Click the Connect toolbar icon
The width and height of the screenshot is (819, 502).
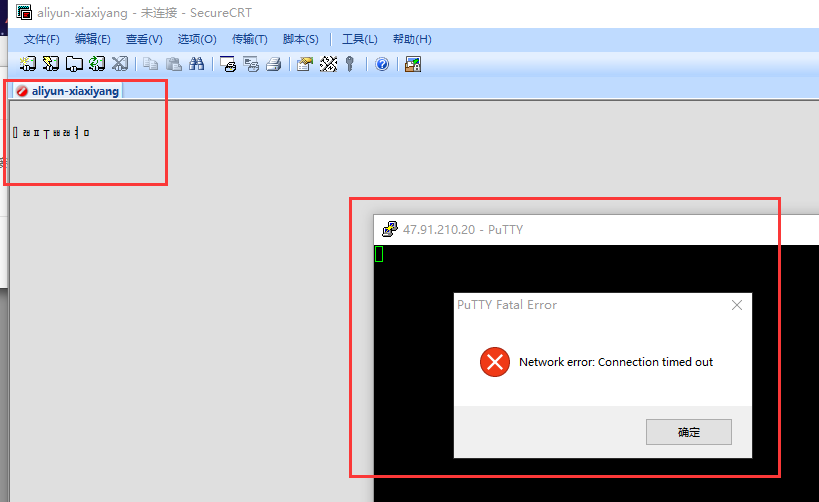pos(28,64)
